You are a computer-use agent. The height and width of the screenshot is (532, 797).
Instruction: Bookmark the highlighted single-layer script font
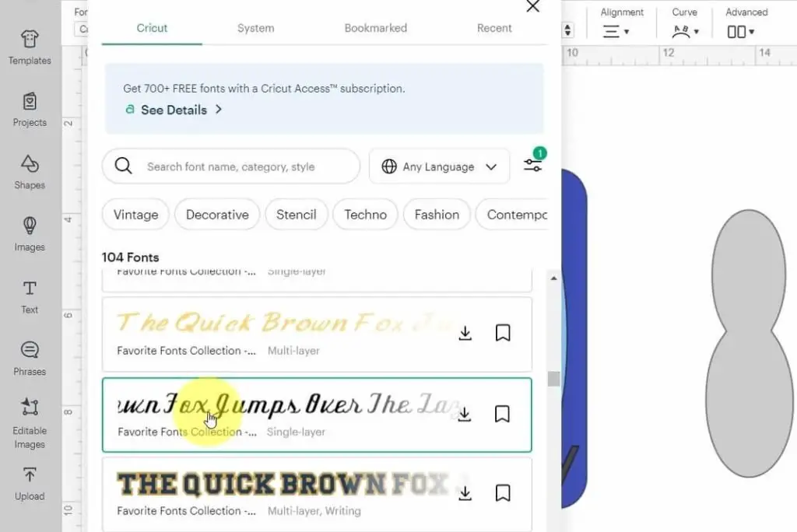(502, 414)
